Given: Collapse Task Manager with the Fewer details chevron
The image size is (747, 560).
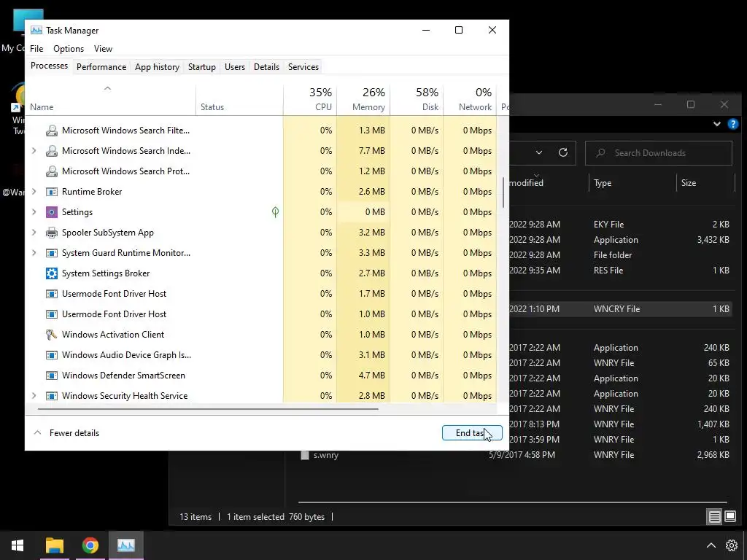Looking at the screenshot, I should click(38, 433).
